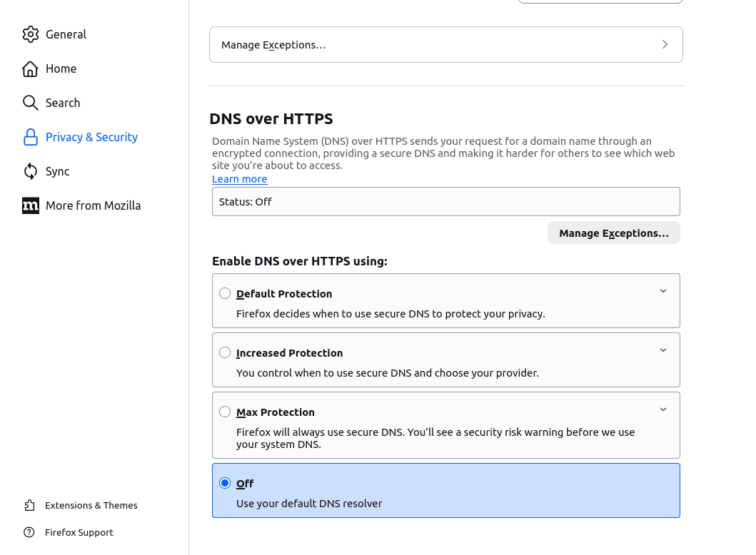Enable the Max Protection radio option
Screen dimensions: 756x555
tap(225, 412)
